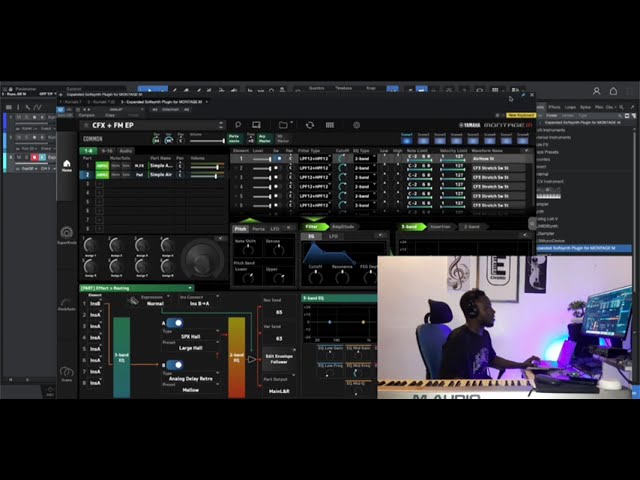Toggle element 1 switch on
This screenshot has width=640, height=480.
coord(278,158)
